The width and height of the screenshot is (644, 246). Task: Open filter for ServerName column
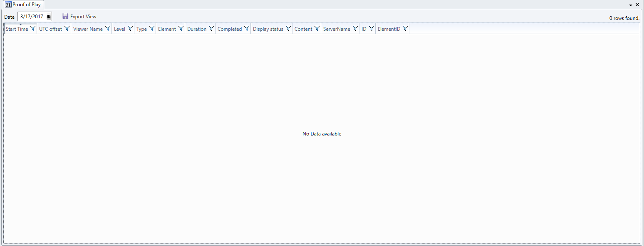[x=355, y=29]
